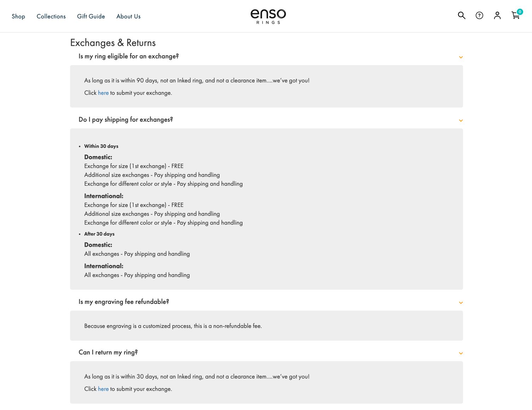532x410 pixels.
Task: Open the Shop menu
Action: [18, 16]
